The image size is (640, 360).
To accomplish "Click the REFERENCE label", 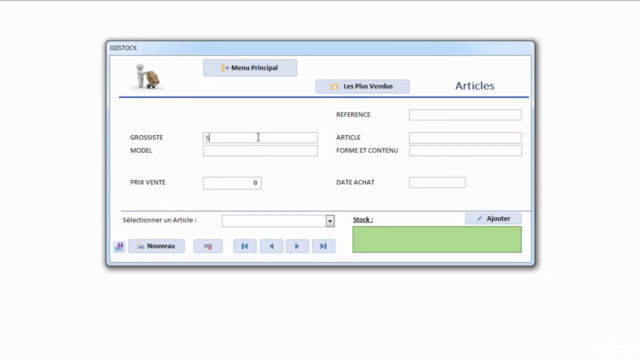I will coord(353,115).
